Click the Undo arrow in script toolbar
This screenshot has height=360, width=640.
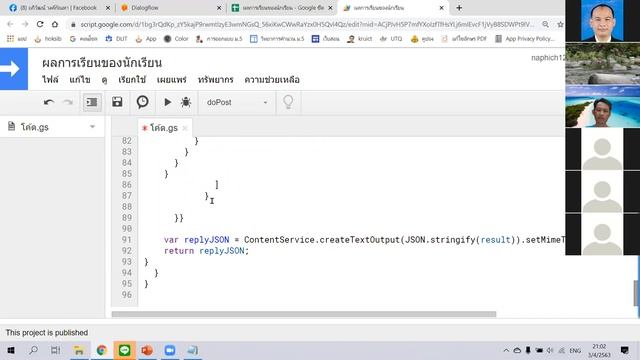[x=49, y=102]
